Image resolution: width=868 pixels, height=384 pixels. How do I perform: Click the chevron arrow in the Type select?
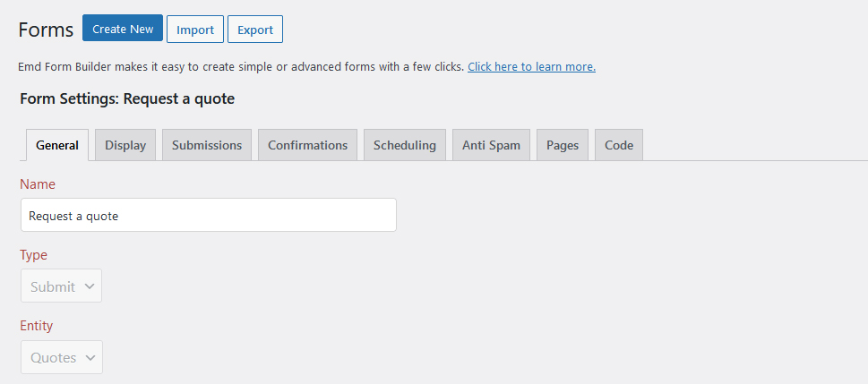pos(90,286)
